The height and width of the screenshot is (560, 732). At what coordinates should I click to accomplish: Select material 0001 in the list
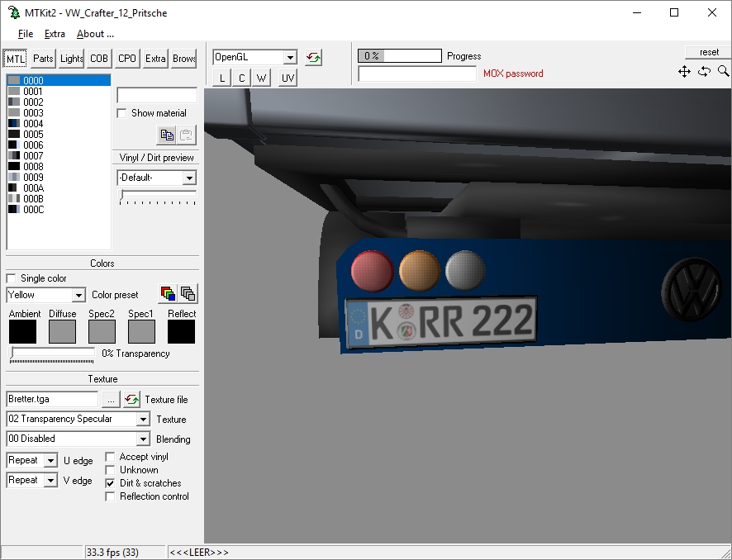click(59, 92)
